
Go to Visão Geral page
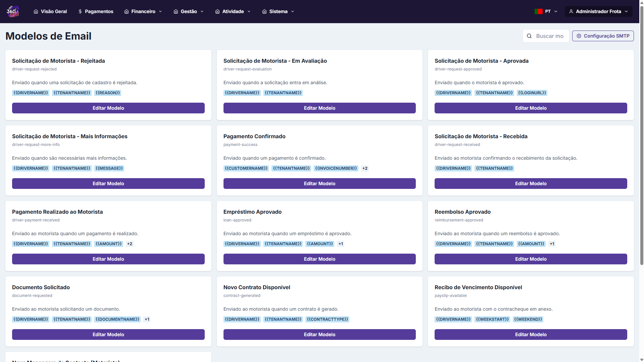(54, 11)
